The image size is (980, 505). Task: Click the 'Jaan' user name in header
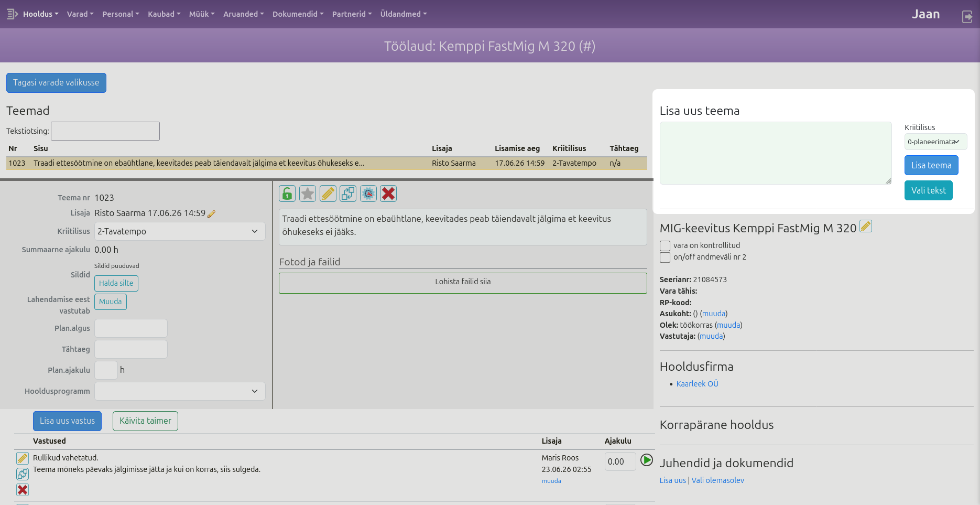tap(926, 14)
